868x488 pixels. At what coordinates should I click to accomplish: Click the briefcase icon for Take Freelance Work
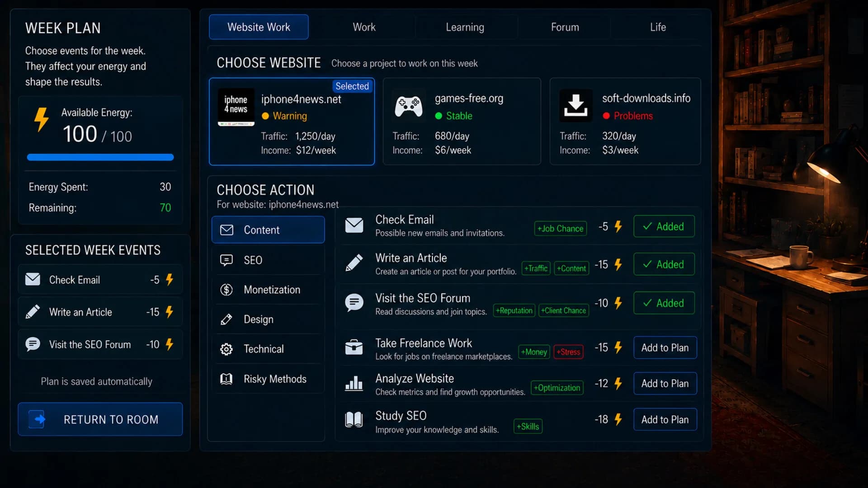tap(354, 347)
